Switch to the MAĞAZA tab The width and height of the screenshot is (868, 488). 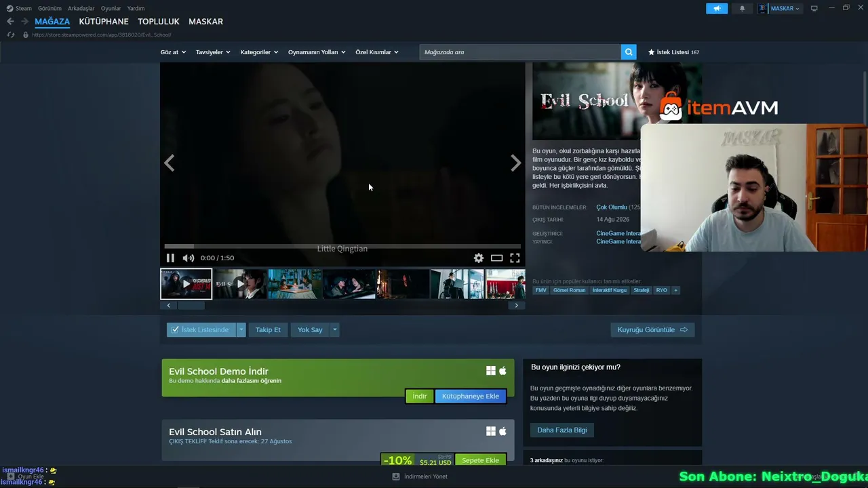click(x=52, y=22)
